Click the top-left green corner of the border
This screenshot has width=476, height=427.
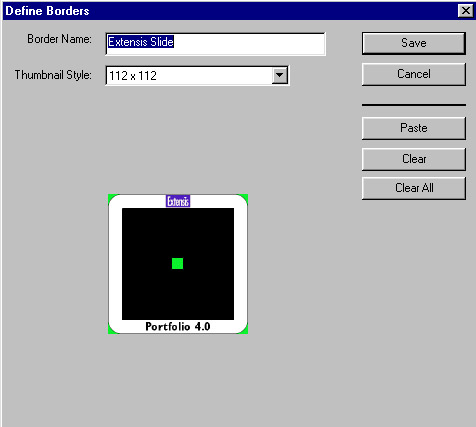tap(110, 197)
